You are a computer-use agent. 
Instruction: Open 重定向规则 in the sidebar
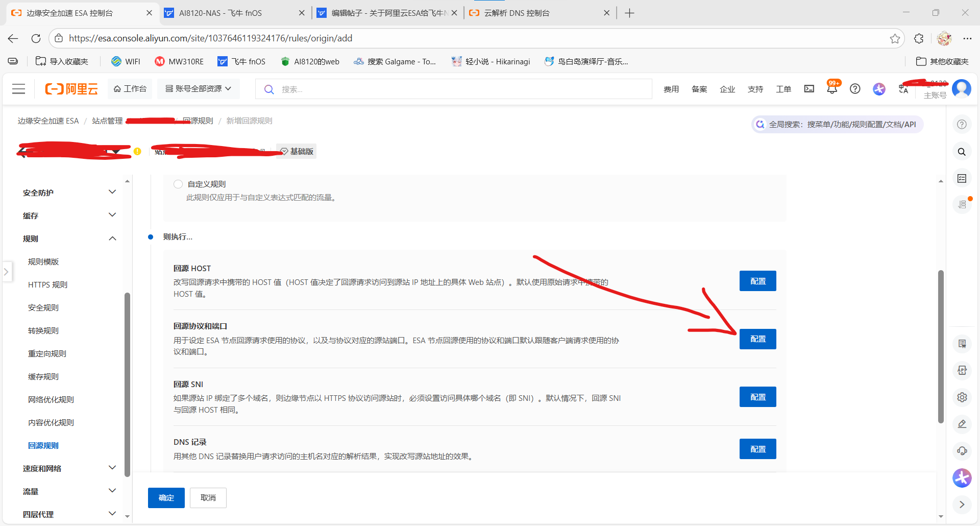point(47,353)
